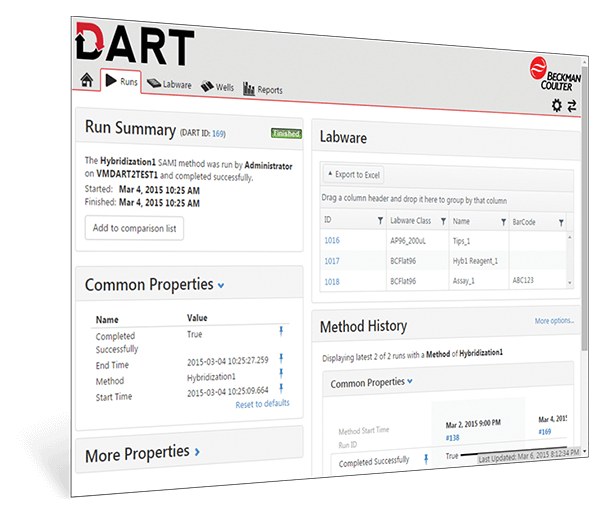Click the DART logo

click(135, 44)
